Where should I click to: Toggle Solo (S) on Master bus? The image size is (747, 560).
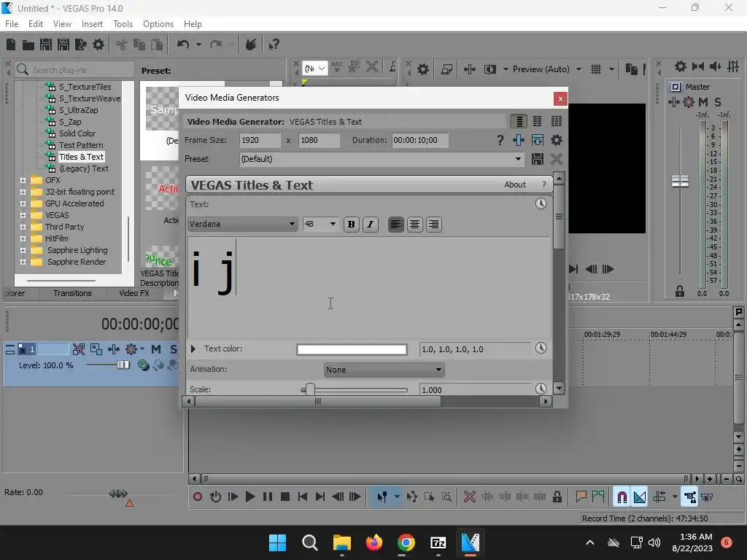[718, 102]
